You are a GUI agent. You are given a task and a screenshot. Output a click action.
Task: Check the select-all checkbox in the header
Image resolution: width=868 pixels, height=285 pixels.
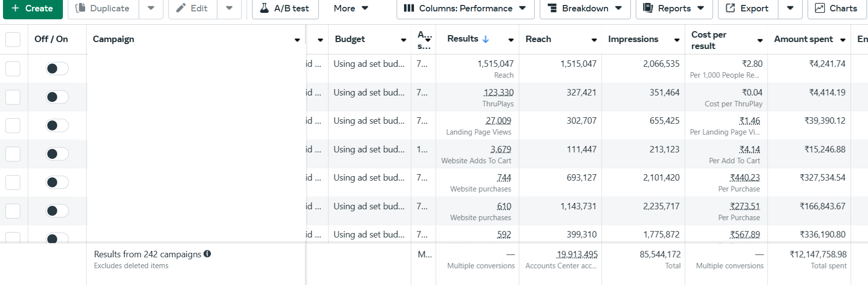13,40
